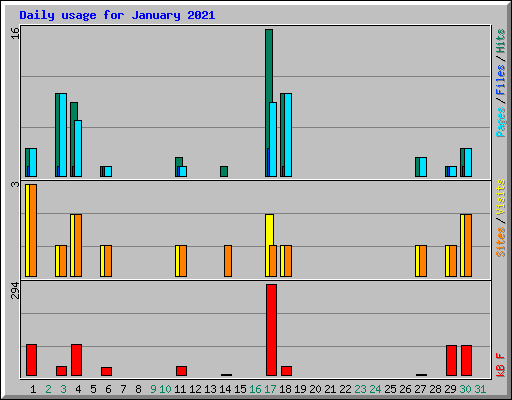Click the Sites/Visits axis value 3
Viewport: 512px width, 400px height.
click(x=15, y=184)
